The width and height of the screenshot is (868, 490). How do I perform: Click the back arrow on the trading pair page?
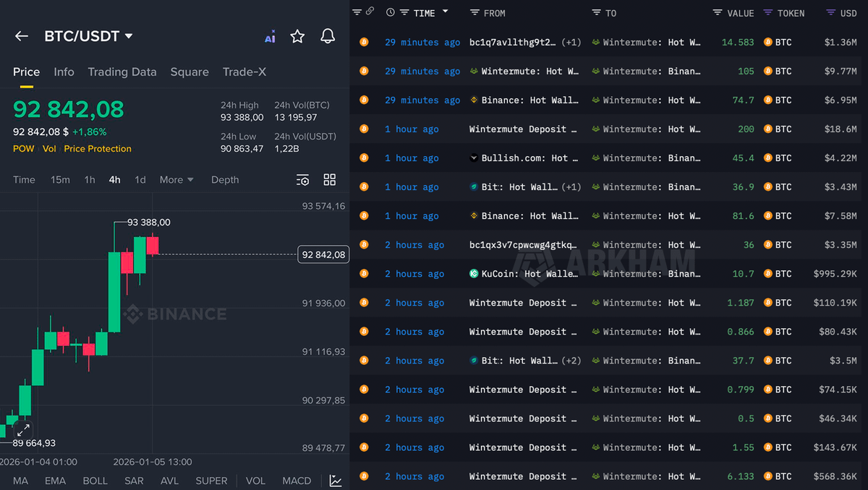point(21,36)
